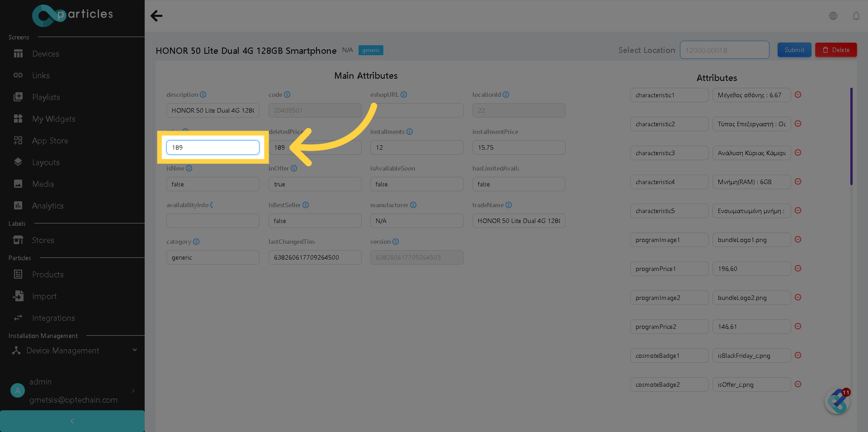Image resolution: width=868 pixels, height=432 pixels.
Task: Click the version info icon
Action: point(396,242)
